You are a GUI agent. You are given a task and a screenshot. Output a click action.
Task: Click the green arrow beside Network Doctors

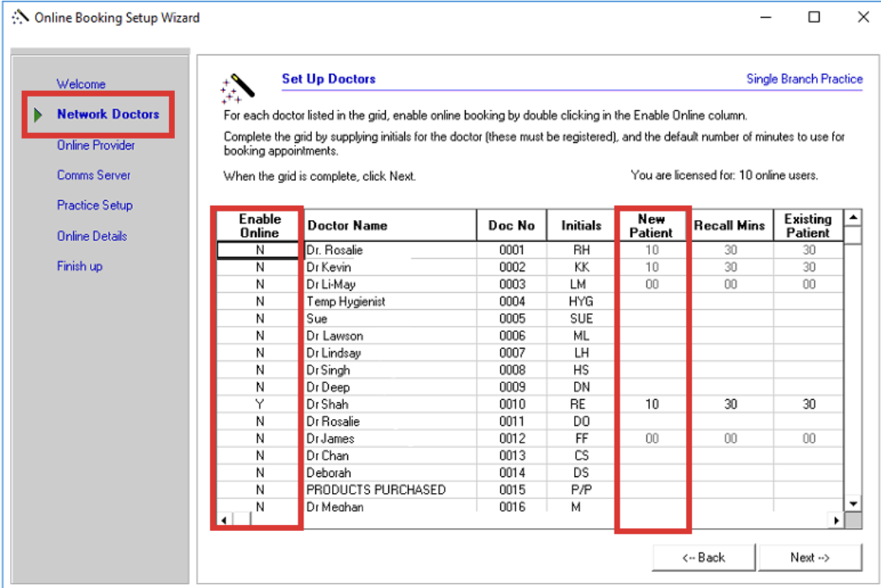38,115
